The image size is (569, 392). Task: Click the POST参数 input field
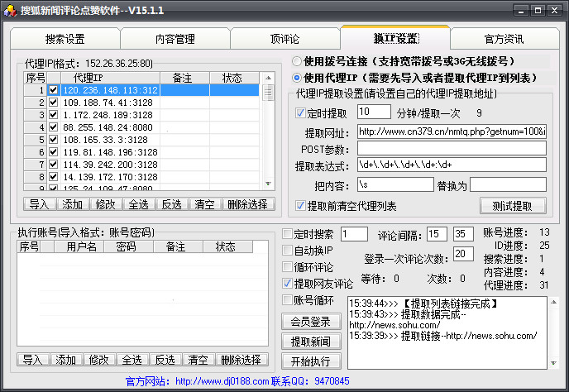pos(452,148)
